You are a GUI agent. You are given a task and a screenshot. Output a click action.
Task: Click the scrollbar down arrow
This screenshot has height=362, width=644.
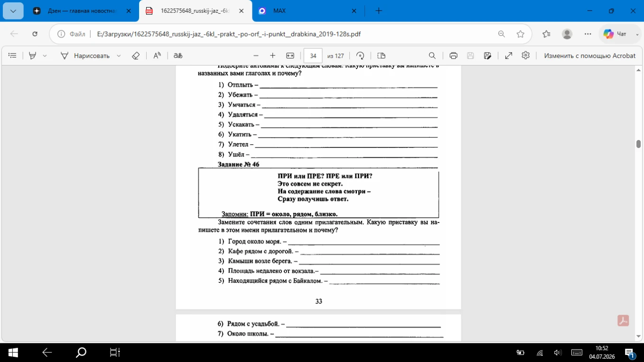point(639,336)
